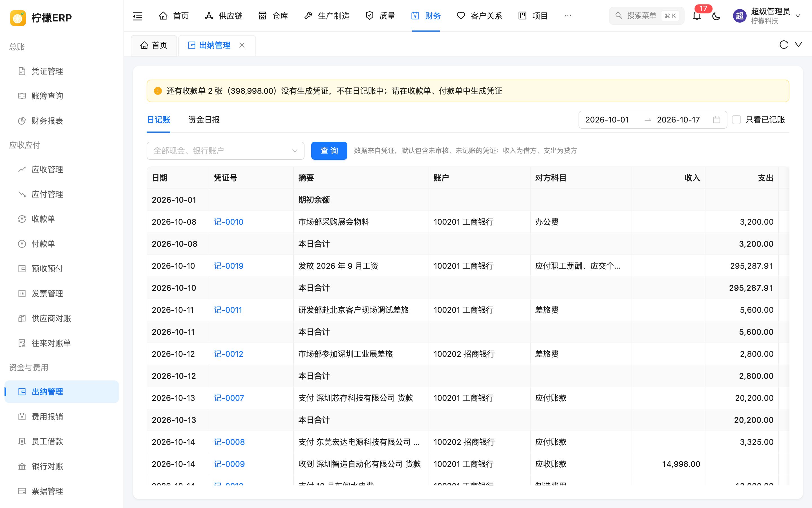The image size is (812, 508).
Task: Open 收款单 in the sidebar
Action: click(62, 219)
